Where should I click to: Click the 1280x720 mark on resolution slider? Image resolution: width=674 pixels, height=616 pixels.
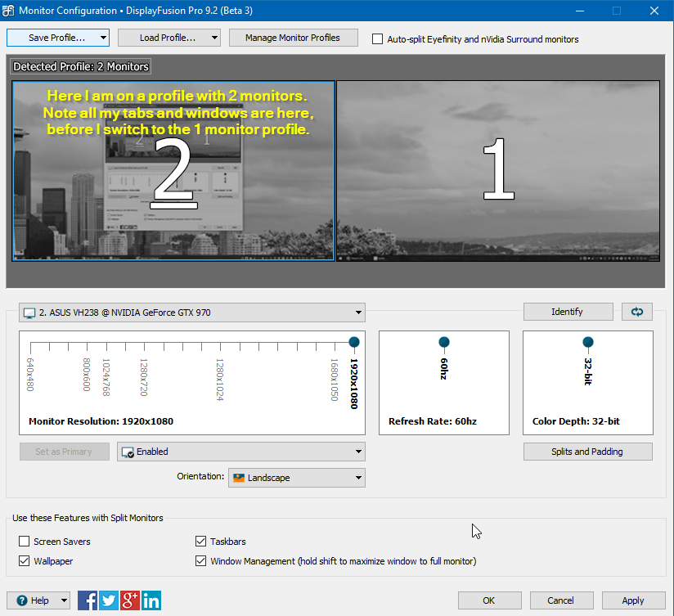pos(142,348)
